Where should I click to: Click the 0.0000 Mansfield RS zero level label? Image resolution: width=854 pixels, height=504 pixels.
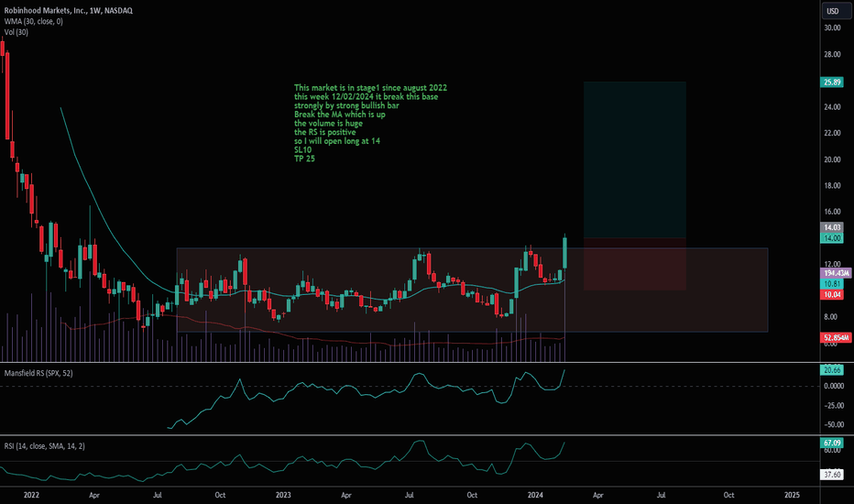pos(834,386)
